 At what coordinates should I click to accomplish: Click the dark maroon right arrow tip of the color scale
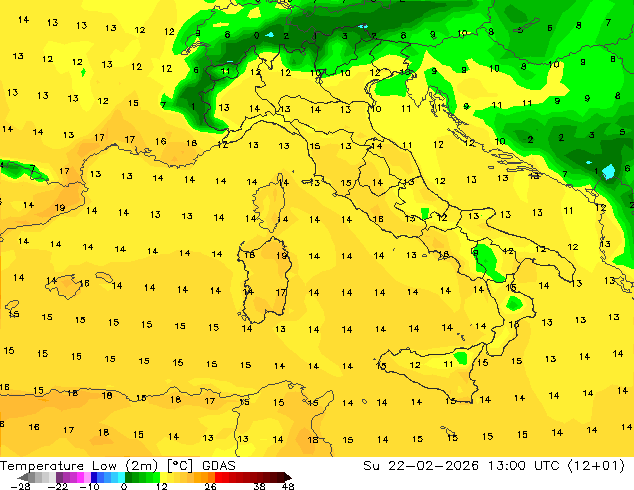click(x=288, y=477)
